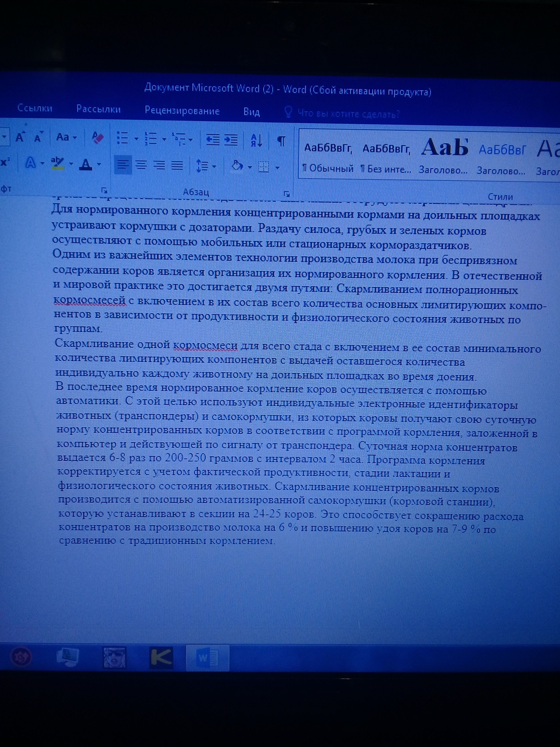Click the Decrease Indent icon

click(213, 139)
